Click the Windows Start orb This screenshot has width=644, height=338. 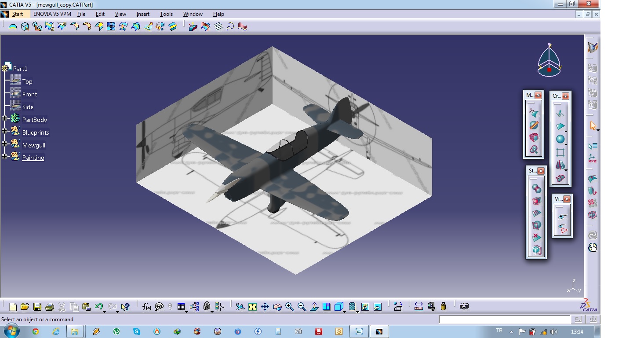tap(11, 331)
